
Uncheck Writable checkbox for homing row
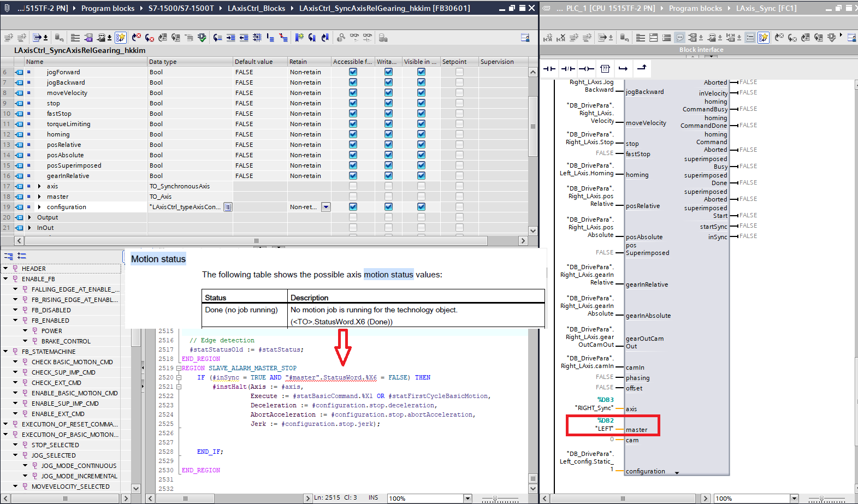click(x=388, y=134)
